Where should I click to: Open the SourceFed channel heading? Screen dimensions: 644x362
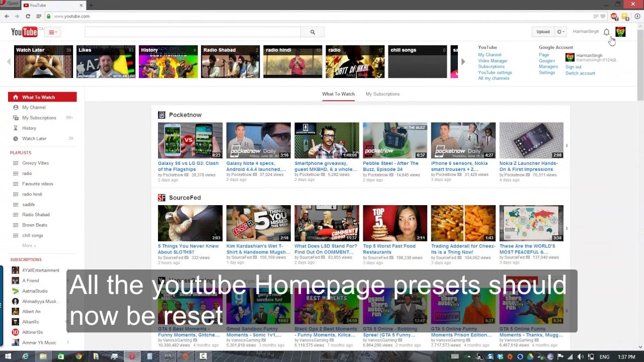click(x=185, y=198)
